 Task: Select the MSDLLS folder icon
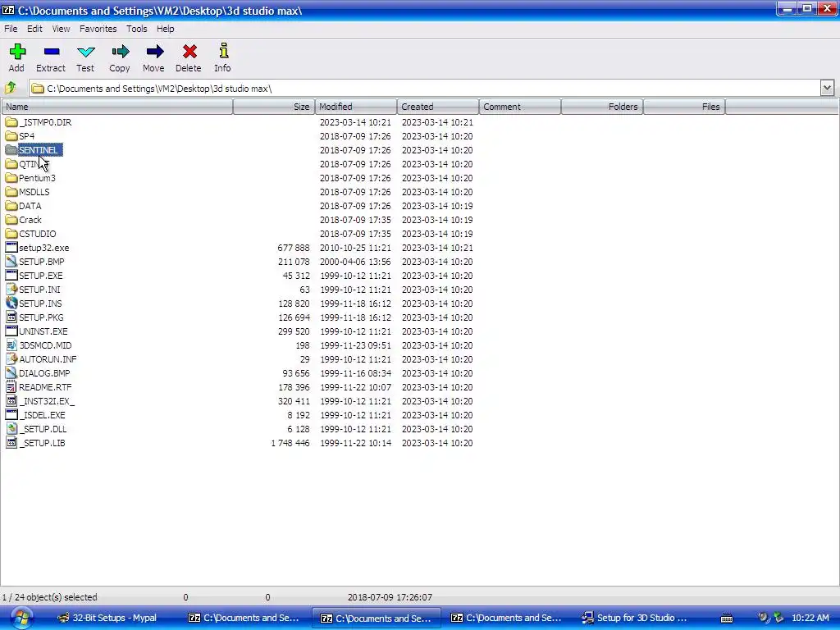11,192
